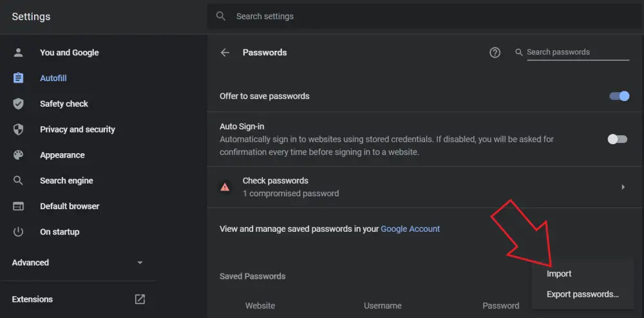Click the On startup power icon
644x318 pixels.
pos(18,232)
